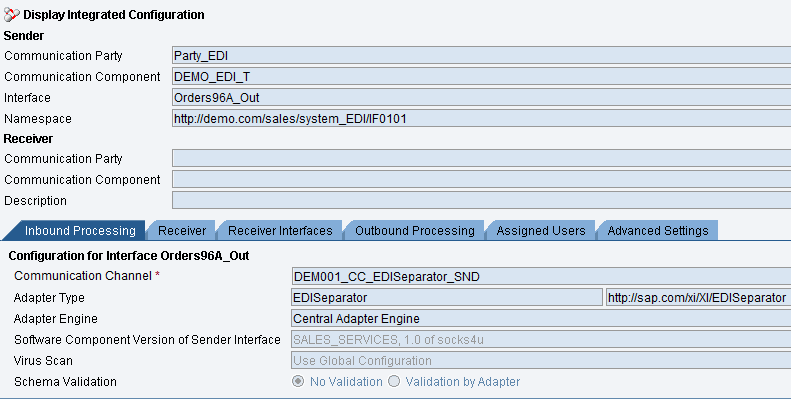Open the Receiver Interfaces tab
This screenshot has width=791, height=399.
click(280, 231)
